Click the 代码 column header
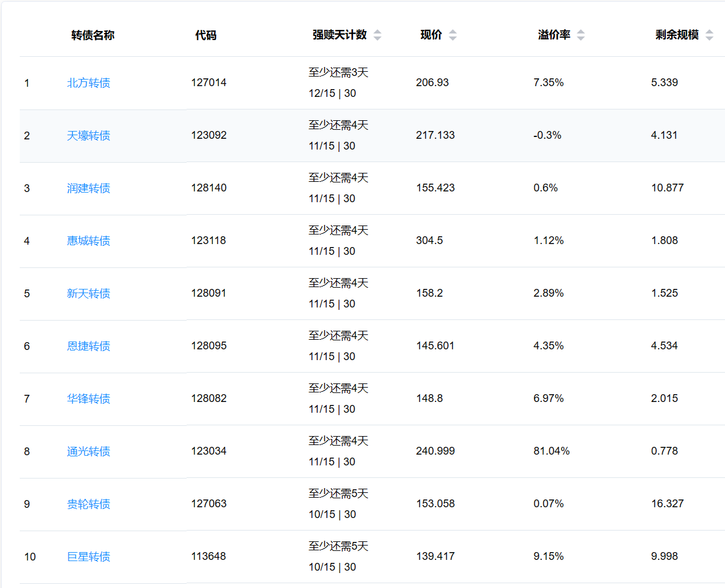The image size is (725, 588). [x=206, y=35]
